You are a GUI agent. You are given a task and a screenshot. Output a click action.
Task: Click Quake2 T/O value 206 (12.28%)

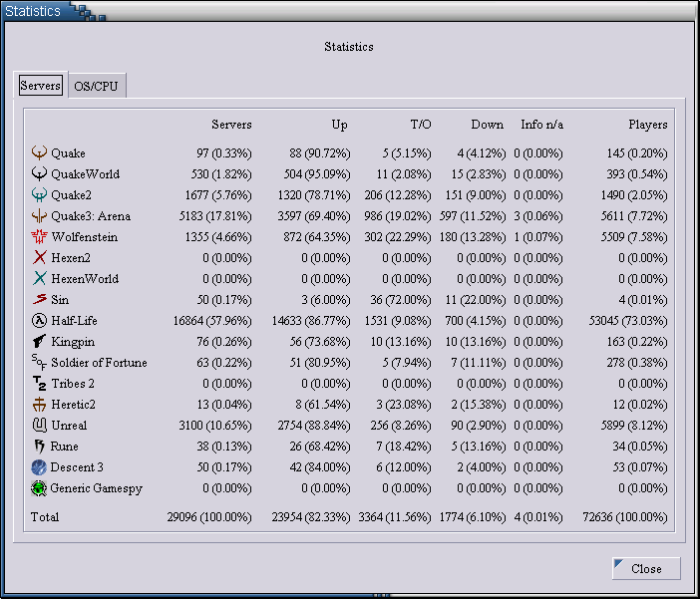398,195
